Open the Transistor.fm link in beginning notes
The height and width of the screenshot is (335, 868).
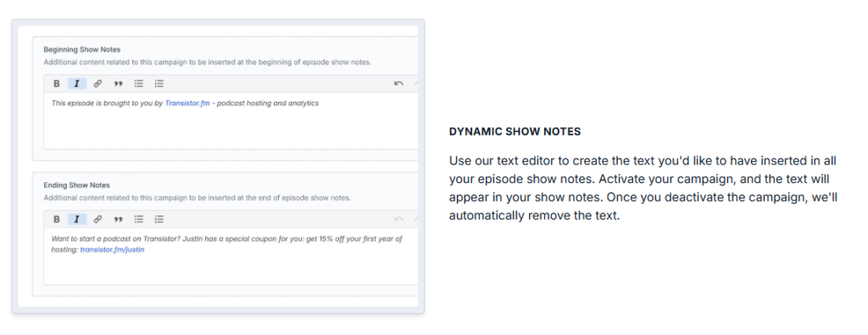[187, 103]
